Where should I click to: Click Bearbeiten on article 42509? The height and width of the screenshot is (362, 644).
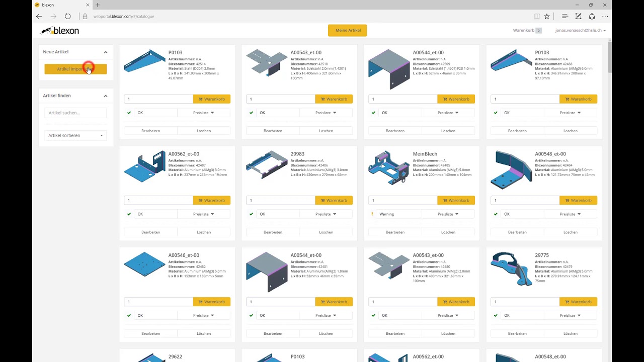coord(395,131)
